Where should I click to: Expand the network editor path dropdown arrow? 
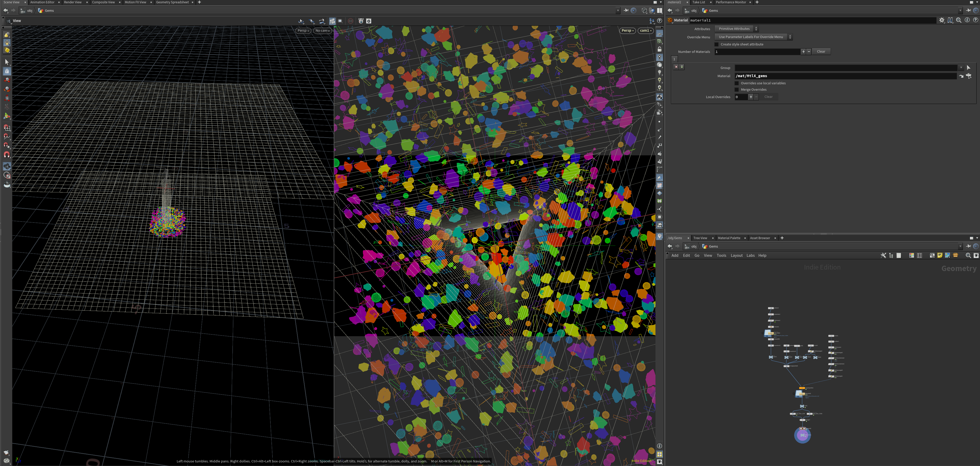[960, 246]
